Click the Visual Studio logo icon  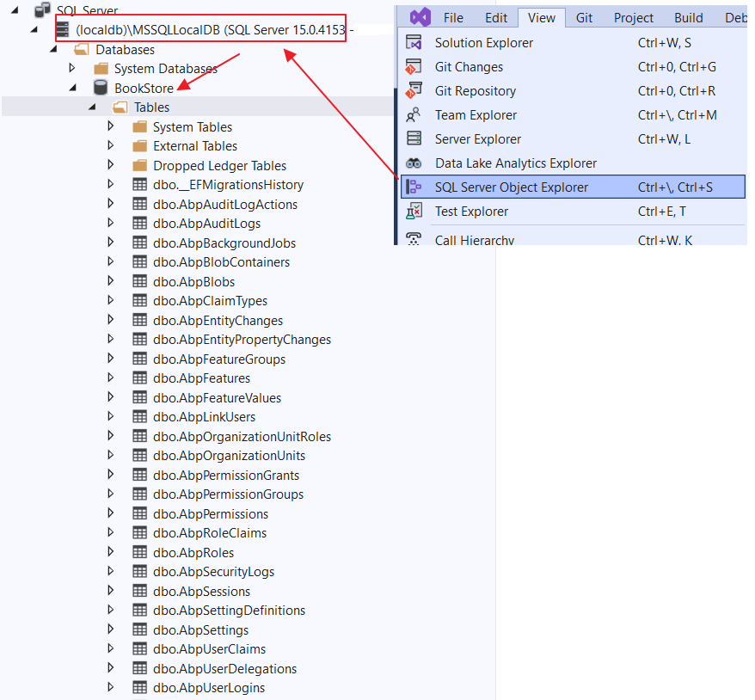(x=420, y=17)
